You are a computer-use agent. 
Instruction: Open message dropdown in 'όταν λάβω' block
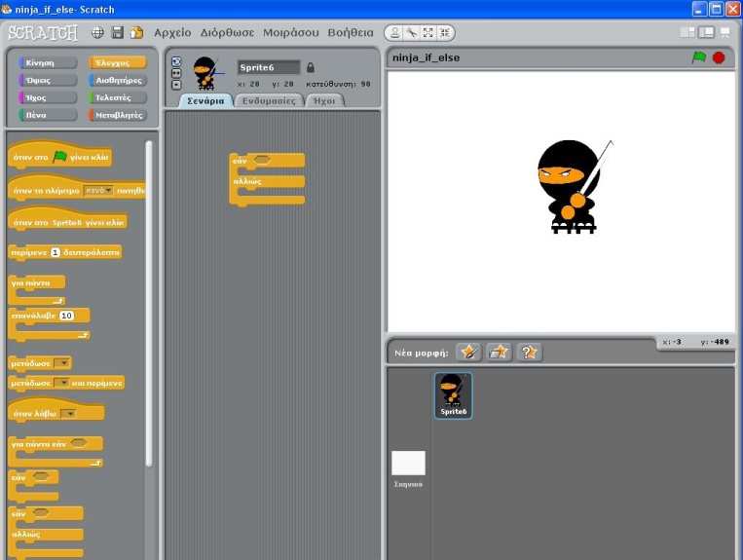pos(69,414)
